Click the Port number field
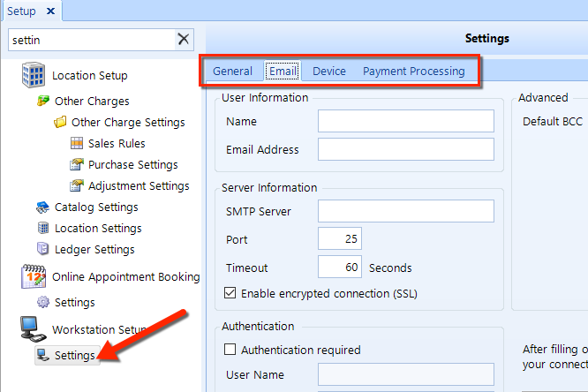588x392 pixels. (x=340, y=240)
